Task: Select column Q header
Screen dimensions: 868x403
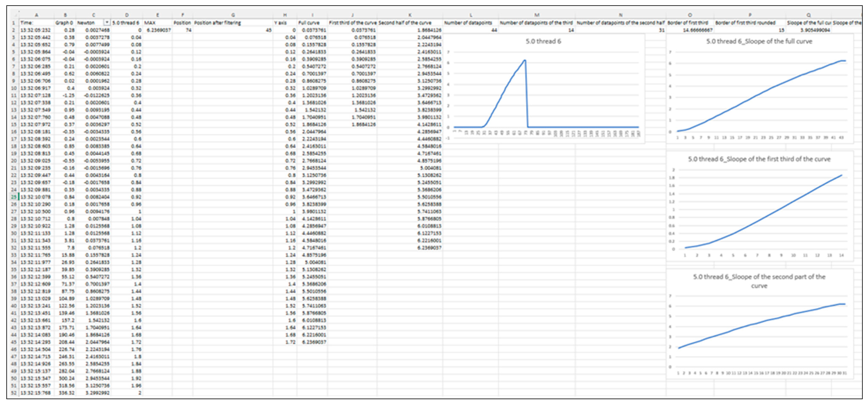Action: (x=809, y=15)
